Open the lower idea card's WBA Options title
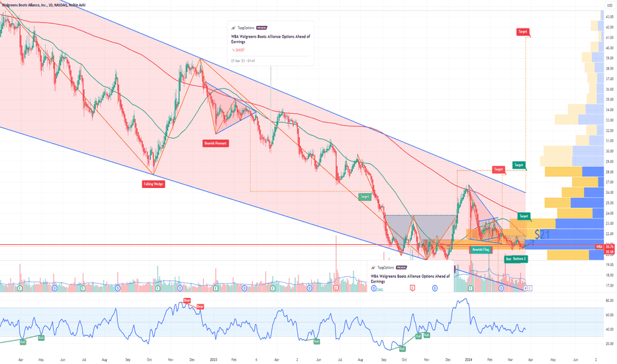The height and width of the screenshot is (364, 617). 410,279
